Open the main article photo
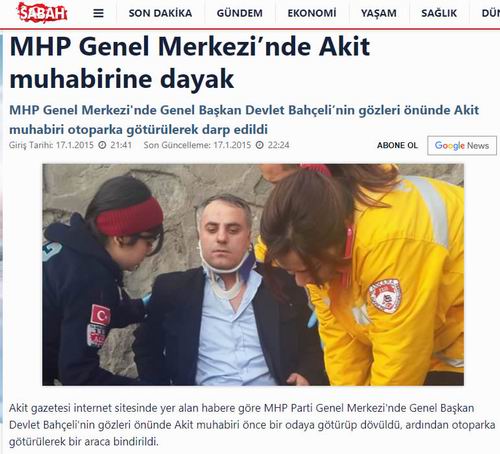The image size is (500, 454). [253, 275]
